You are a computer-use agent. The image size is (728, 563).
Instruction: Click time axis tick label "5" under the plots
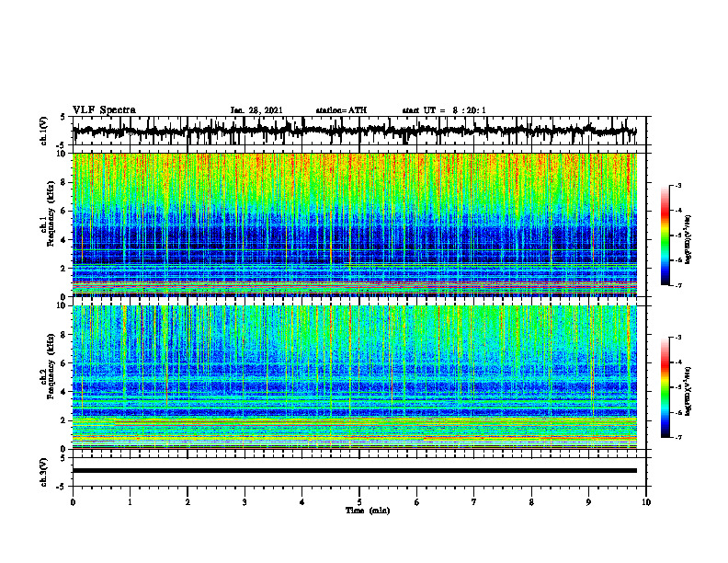(359, 502)
